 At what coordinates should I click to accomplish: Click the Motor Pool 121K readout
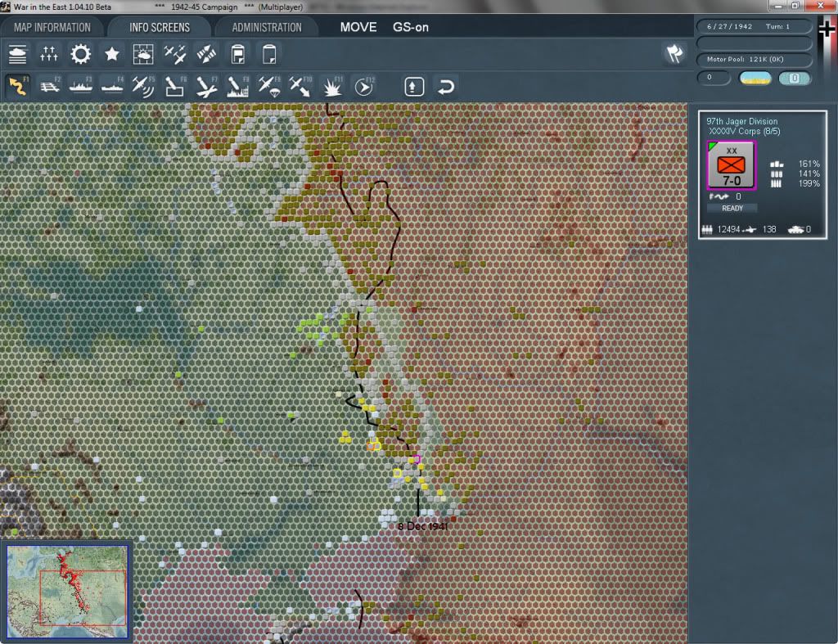754,59
